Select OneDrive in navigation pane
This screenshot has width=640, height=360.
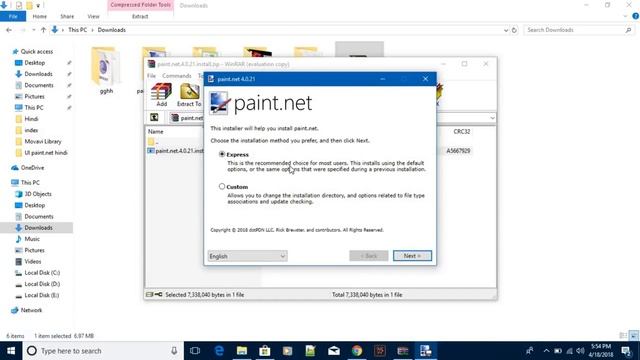point(32,168)
